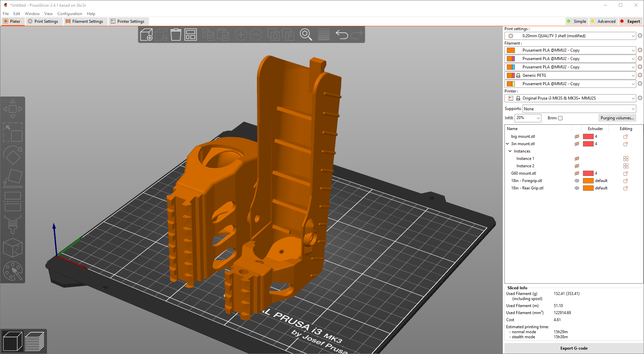Toggle visibility of Instance 1
This screenshot has width=644, height=354.
point(577,159)
